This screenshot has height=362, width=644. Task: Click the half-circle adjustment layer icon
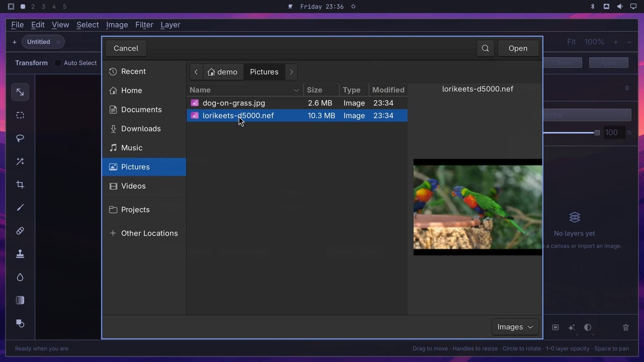588,327
